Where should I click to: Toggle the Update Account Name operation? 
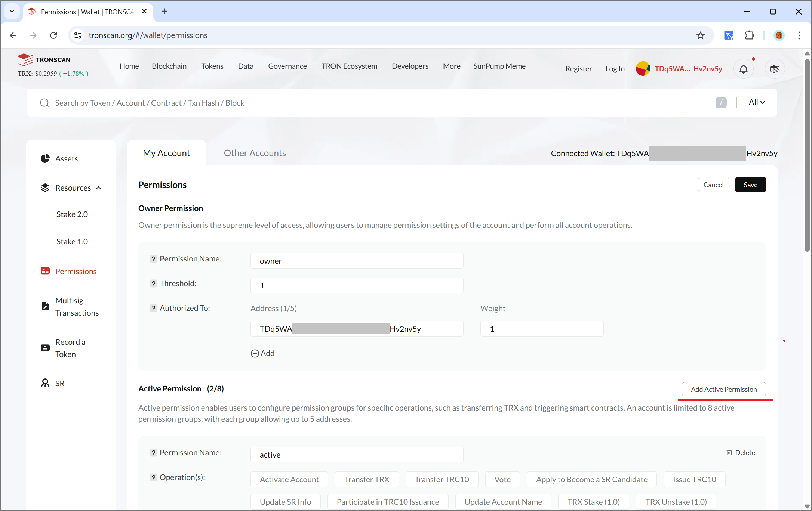(503, 502)
